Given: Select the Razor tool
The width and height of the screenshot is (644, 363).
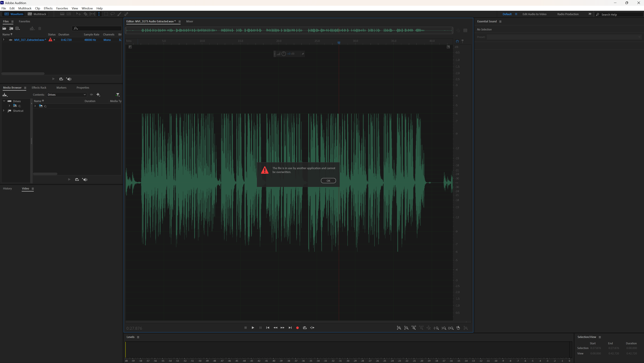Looking at the screenshot, I should click(86, 14).
